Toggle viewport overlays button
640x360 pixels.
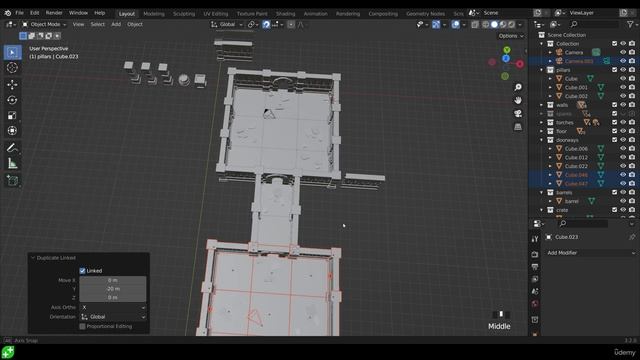click(456, 24)
